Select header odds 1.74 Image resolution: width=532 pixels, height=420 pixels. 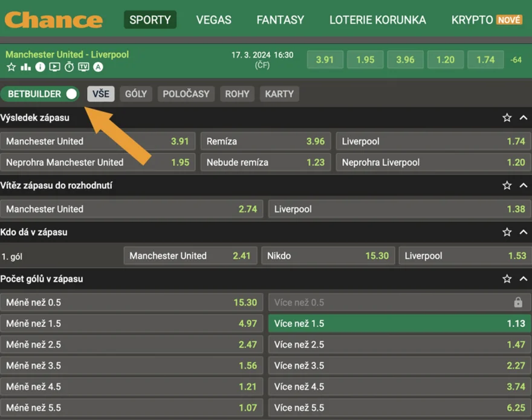(x=485, y=60)
